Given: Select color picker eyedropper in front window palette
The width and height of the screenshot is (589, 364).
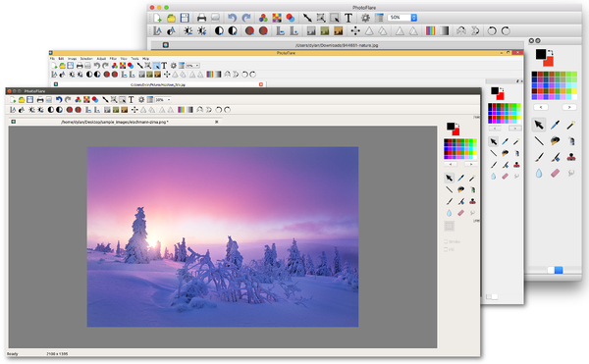Looking at the screenshot, I should point(461,178).
